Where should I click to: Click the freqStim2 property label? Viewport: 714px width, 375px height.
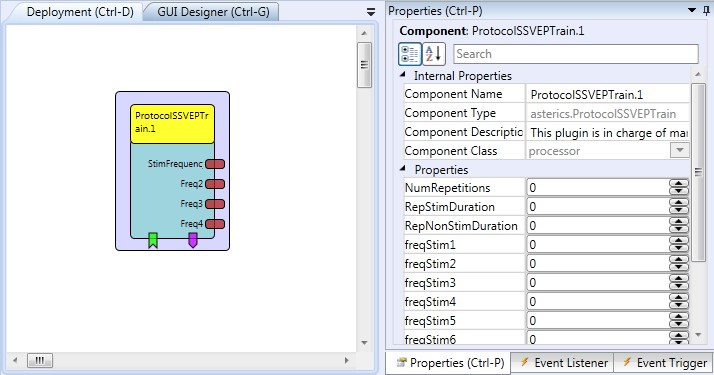tap(430, 264)
